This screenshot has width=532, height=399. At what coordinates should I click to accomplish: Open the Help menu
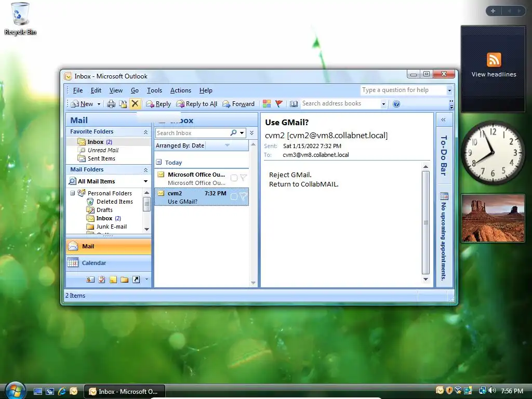coord(206,90)
